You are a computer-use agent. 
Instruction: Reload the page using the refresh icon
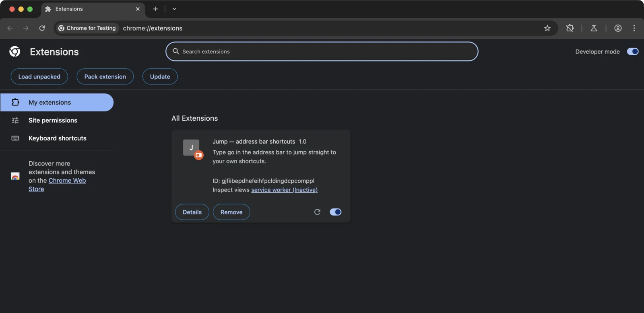coord(42,28)
